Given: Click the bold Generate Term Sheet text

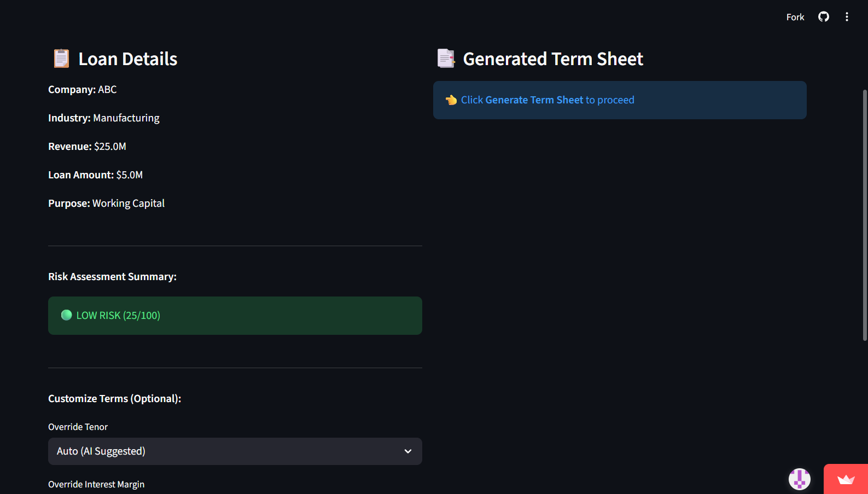Looking at the screenshot, I should [x=534, y=100].
